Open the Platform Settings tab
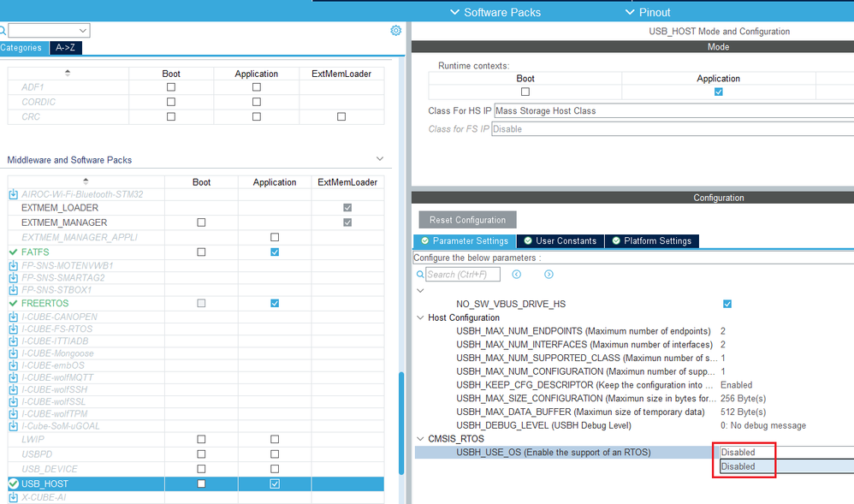The image size is (854, 504). pyautogui.click(x=652, y=240)
